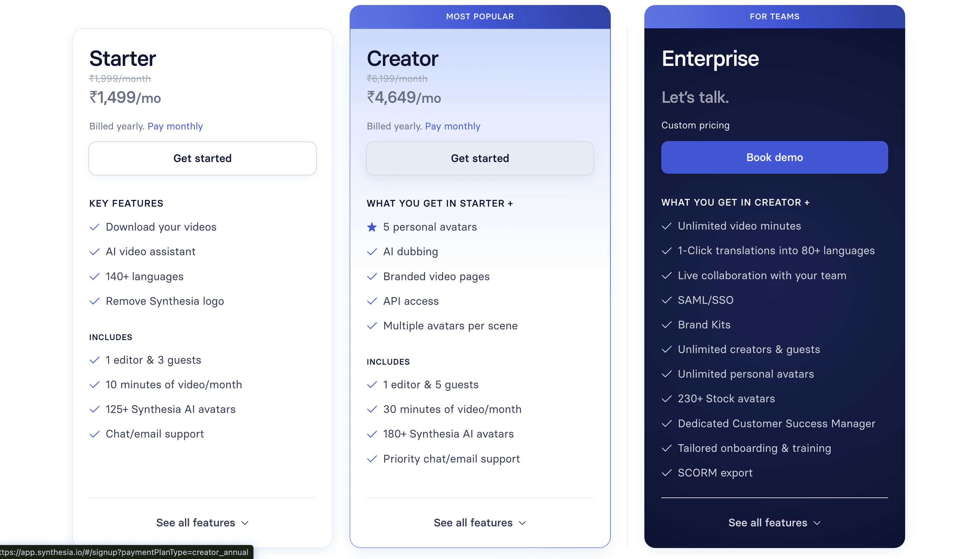The image size is (980, 559).
Task: Expand See all features under Starter
Action: (202, 522)
